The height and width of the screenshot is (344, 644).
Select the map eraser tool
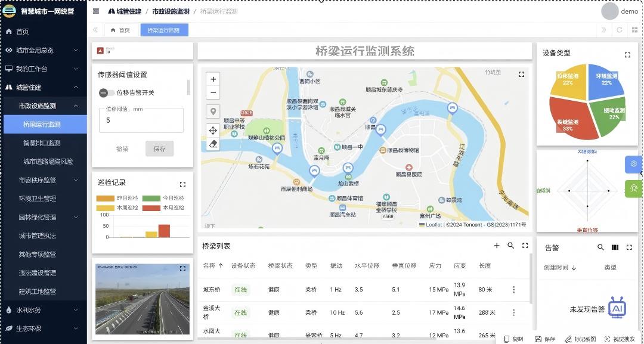click(x=213, y=144)
